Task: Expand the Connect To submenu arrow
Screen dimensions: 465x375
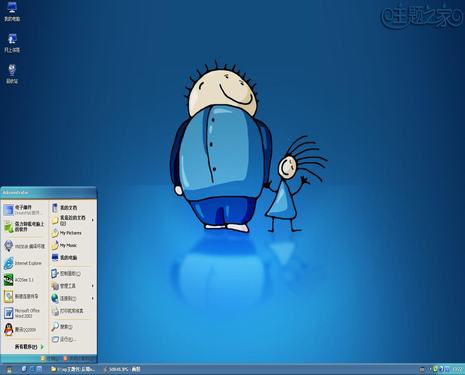Action: coord(93,298)
